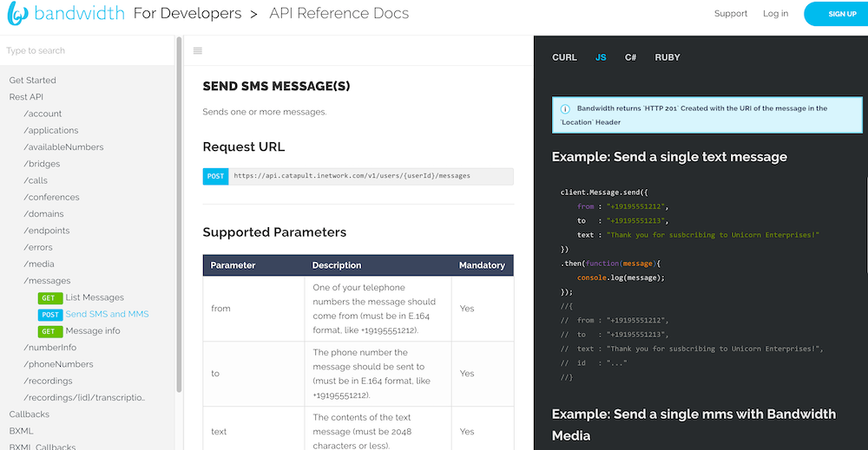Open the /phoneNumbers sidebar item

(58, 364)
